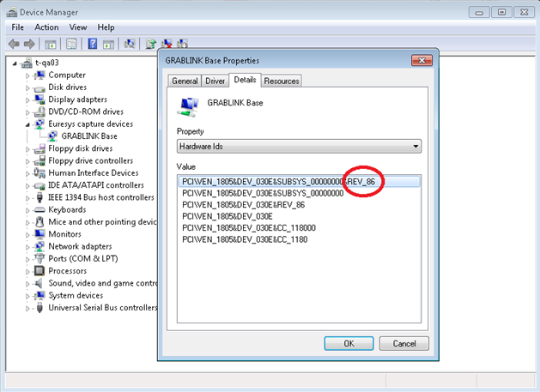Switch to the Resources tab
This screenshot has width=540, height=392.
(x=282, y=81)
